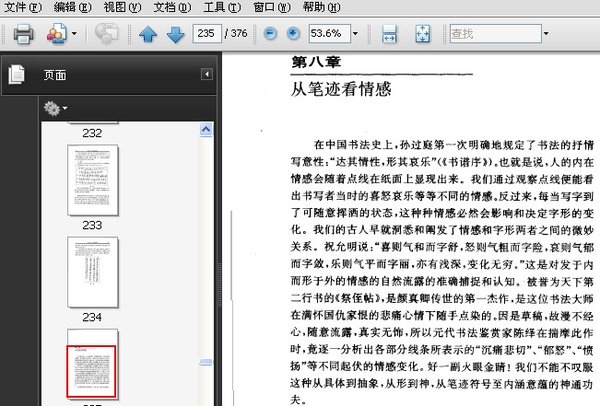Screen dimensions: 600x406
Task: Click the 页面 panel title
Action: (55, 75)
